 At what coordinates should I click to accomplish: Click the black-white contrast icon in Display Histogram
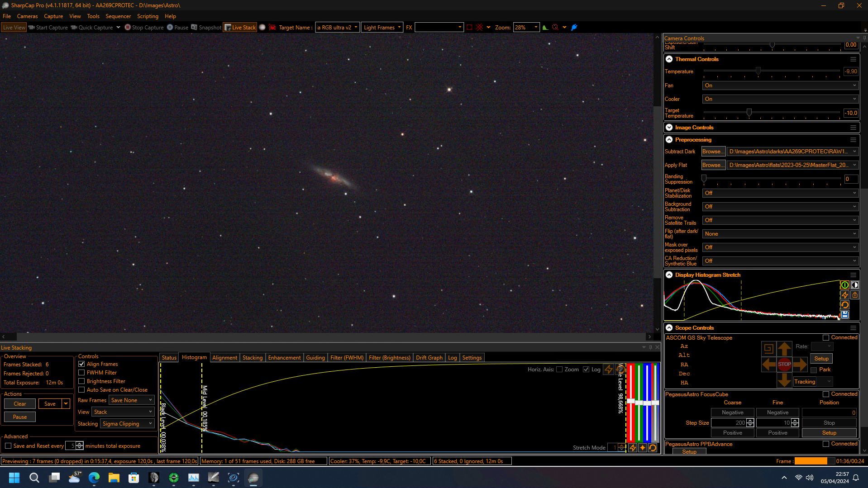point(854,285)
